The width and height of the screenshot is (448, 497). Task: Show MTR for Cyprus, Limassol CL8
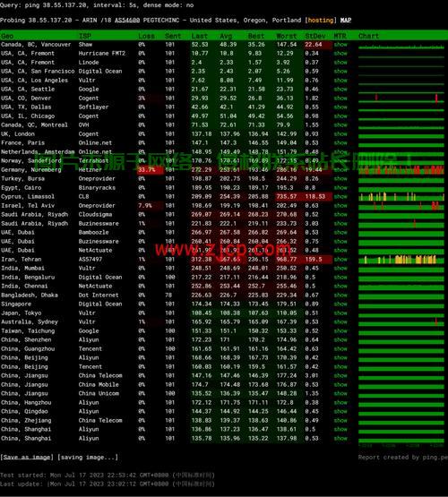(x=340, y=196)
